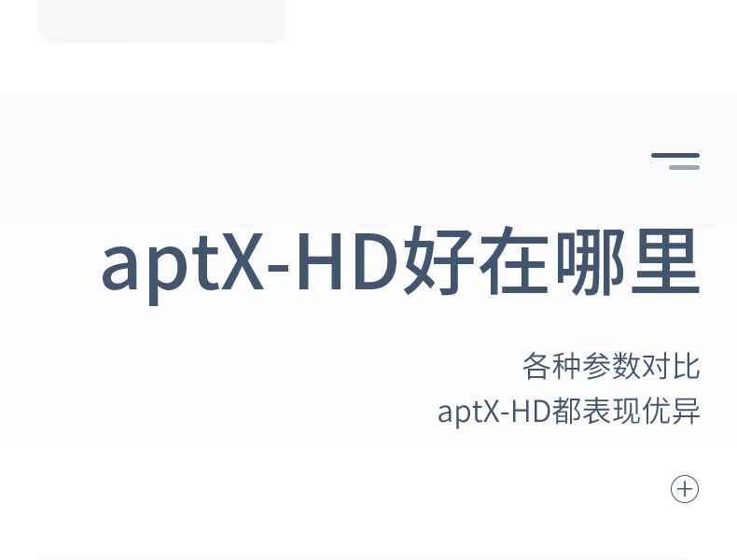Click the dark double-line menu icon
This screenshot has height=560, width=737.
tap(675, 161)
